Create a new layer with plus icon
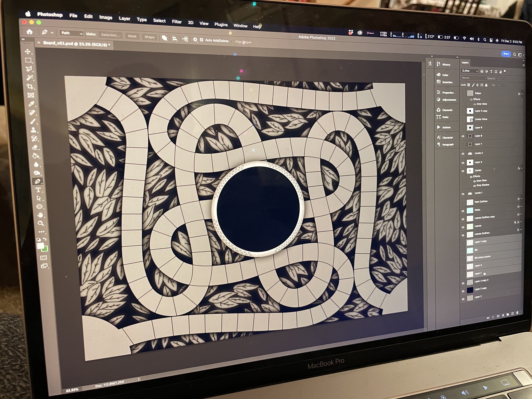Image resolution: width=532 pixels, height=399 pixels. [x=512, y=314]
